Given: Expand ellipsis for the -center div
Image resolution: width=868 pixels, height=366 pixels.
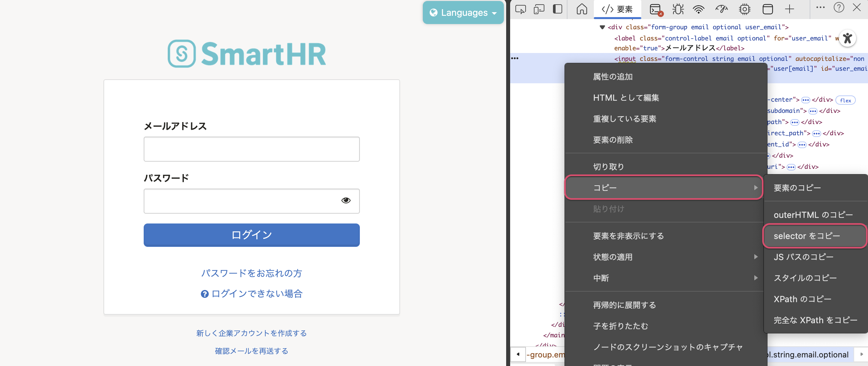Looking at the screenshot, I should [x=805, y=100].
